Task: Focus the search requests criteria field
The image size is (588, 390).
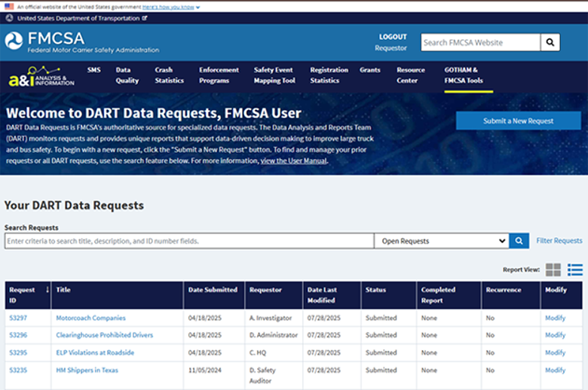Action: click(x=189, y=241)
